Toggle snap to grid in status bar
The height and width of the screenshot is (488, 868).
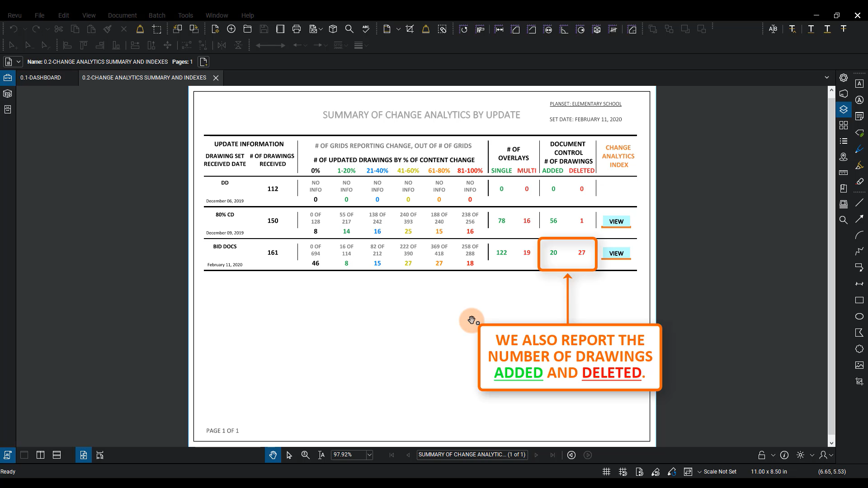pyautogui.click(x=623, y=472)
